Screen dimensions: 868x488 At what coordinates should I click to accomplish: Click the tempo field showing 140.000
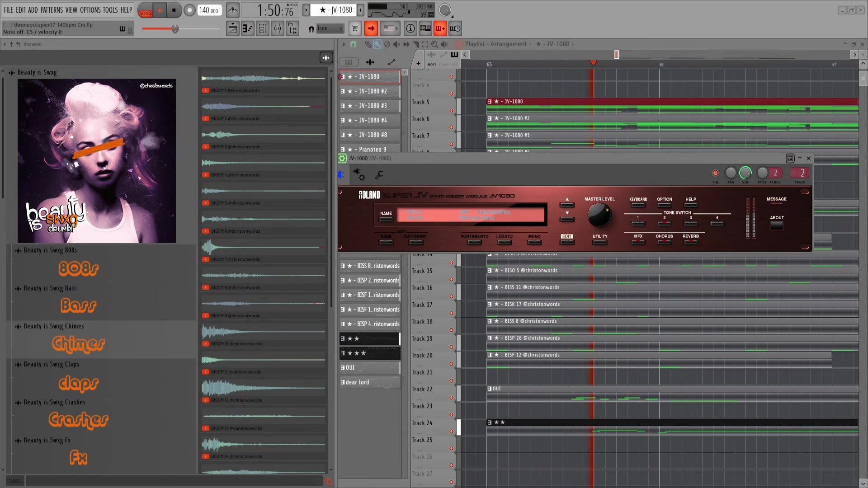[x=209, y=10]
